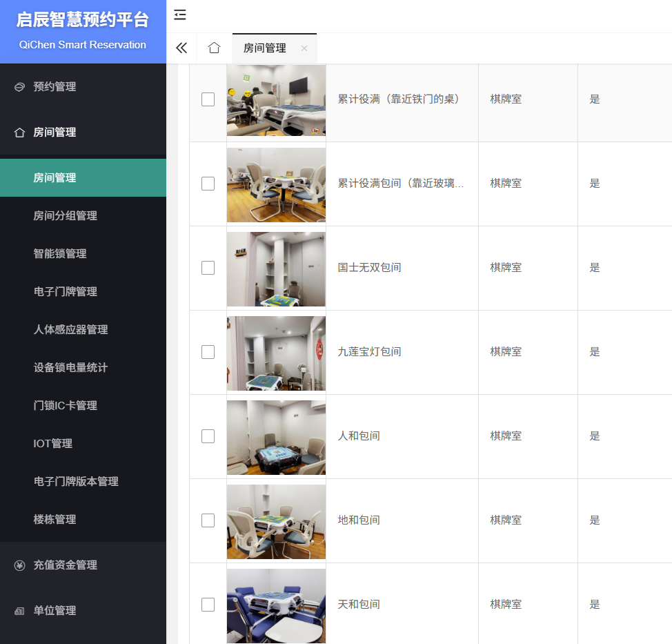
Task: Click the yen icon beside 充值资金管理
Action: [19, 565]
